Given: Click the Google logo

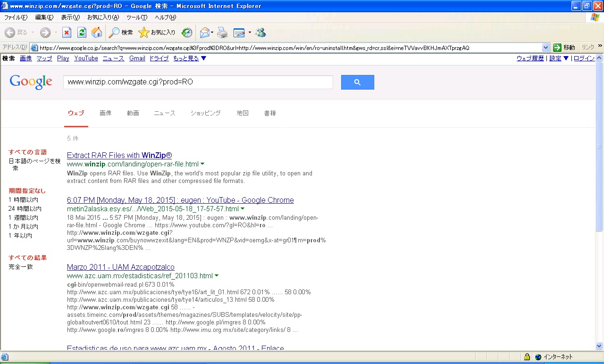Looking at the screenshot, I should coord(31,82).
